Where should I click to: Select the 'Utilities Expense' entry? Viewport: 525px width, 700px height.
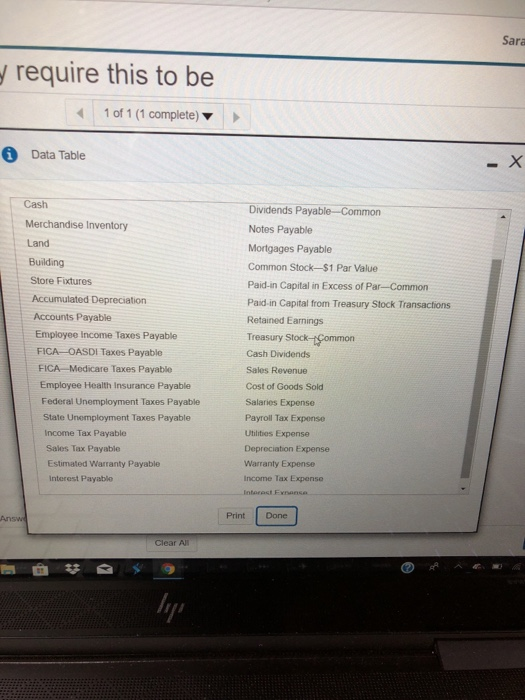pos(277,433)
